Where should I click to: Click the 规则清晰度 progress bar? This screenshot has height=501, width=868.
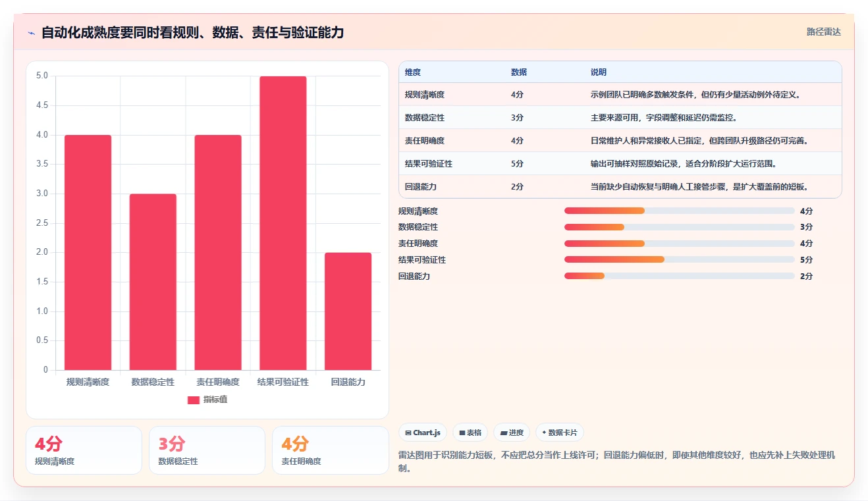tap(679, 211)
